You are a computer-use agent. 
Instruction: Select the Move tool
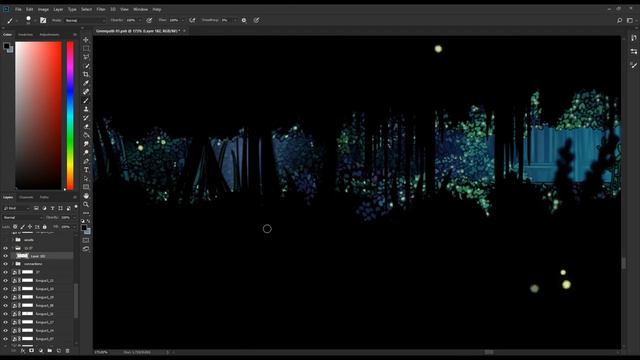pyautogui.click(x=86, y=40)
